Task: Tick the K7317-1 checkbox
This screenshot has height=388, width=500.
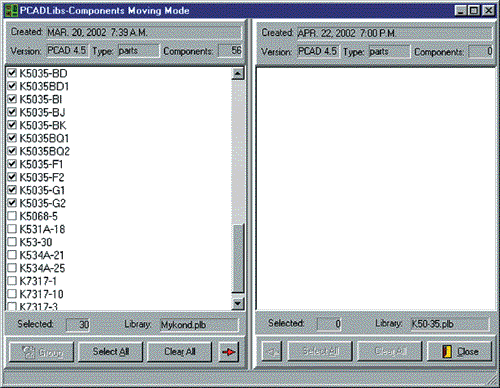Action: coord(12,281)
